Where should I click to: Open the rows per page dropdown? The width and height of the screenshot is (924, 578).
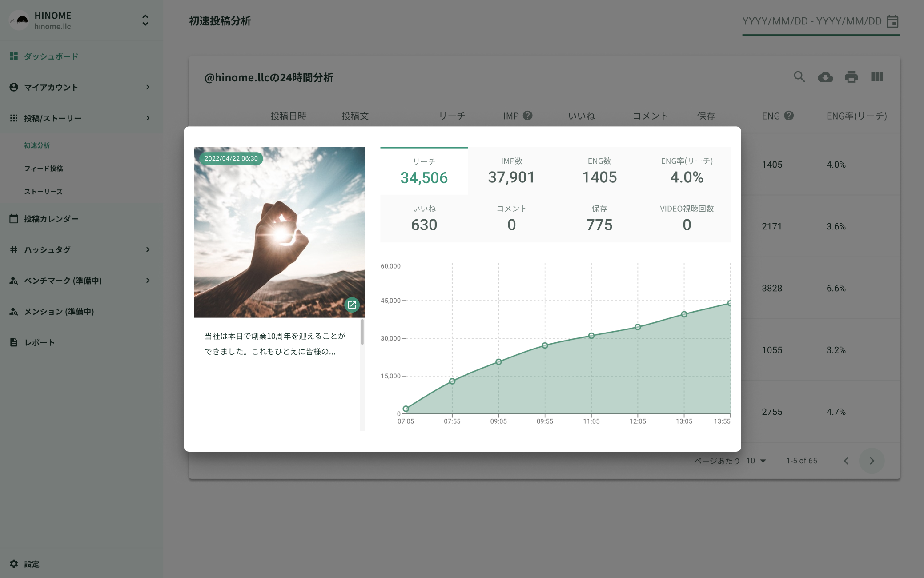click(756, 461)
